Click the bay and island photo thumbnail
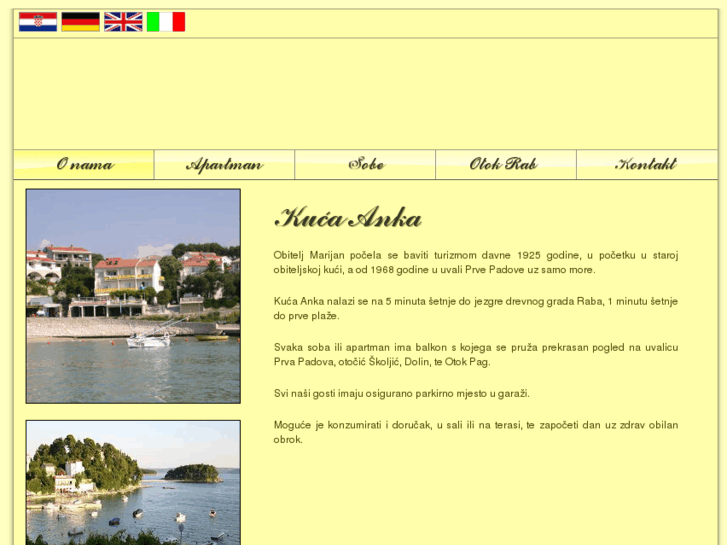This screenshot has height=545, width=727. tap(133, 482)
